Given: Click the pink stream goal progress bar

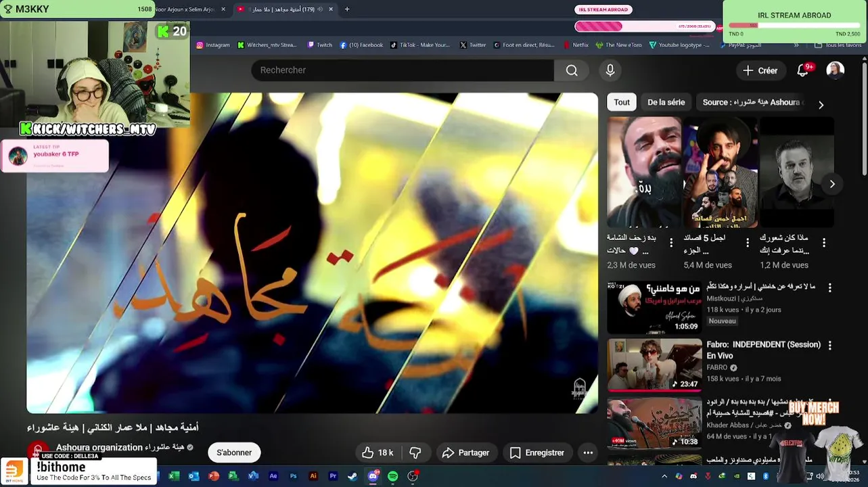Looking at the screenshot, I should pyautogui.click(x=645, y=26).
